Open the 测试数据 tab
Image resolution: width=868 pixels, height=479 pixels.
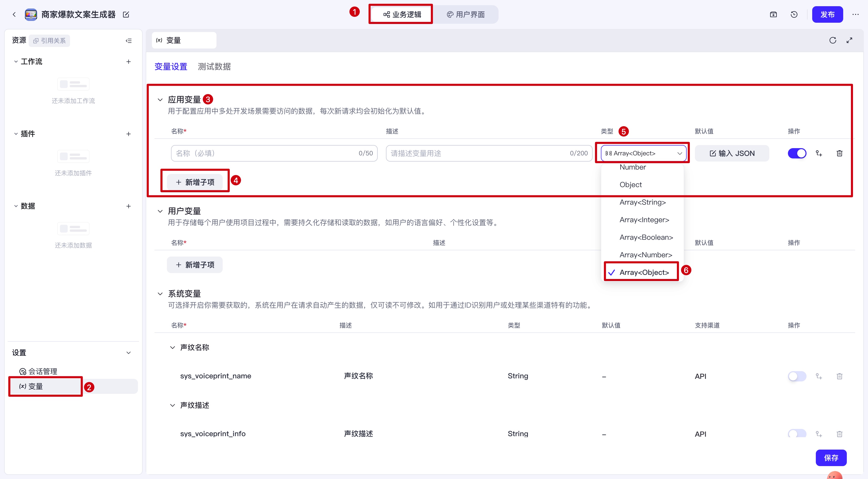pos(214,67)
